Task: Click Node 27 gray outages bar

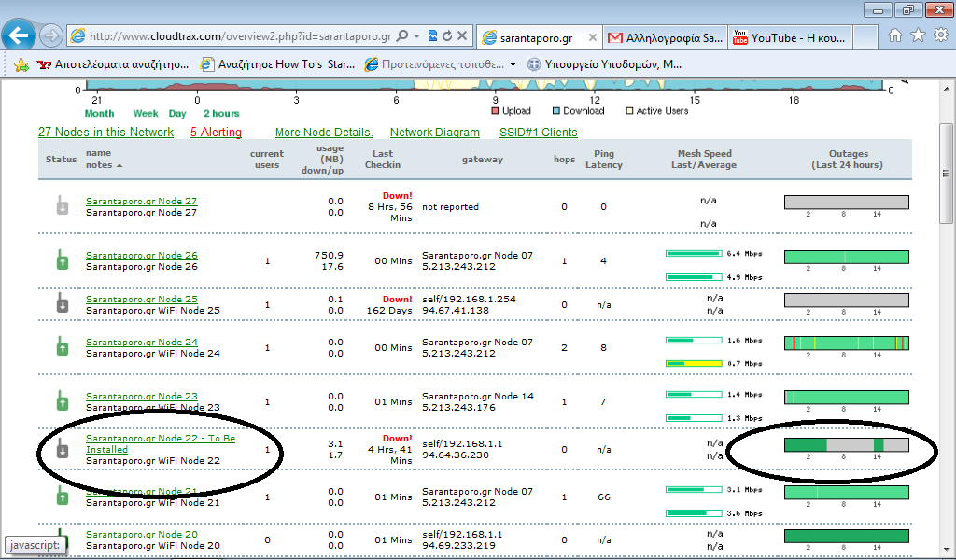Action: click(x=846, y=203)
